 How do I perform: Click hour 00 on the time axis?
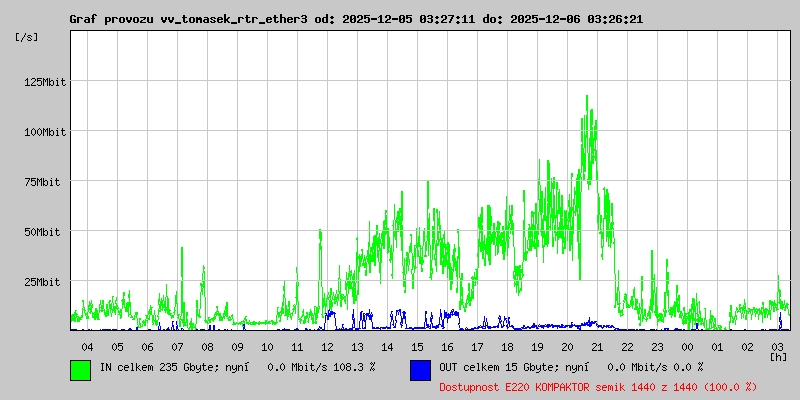[687, 346]
